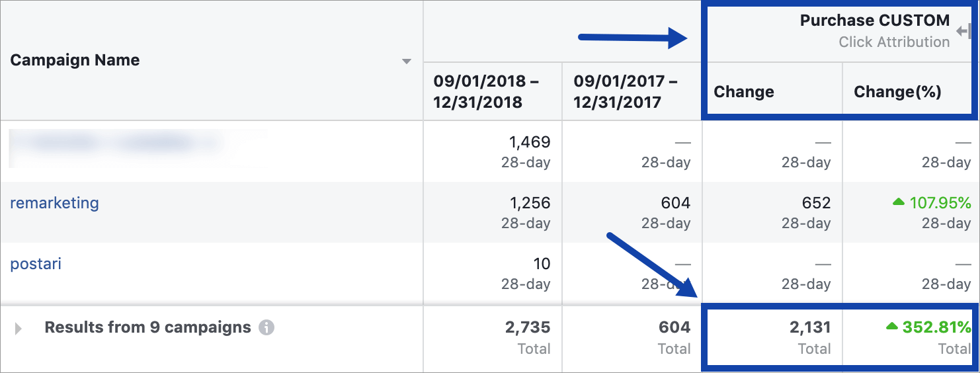Click the green up arrow beside 107.95%
The image size is (980, 373).
tap(898, 202)
